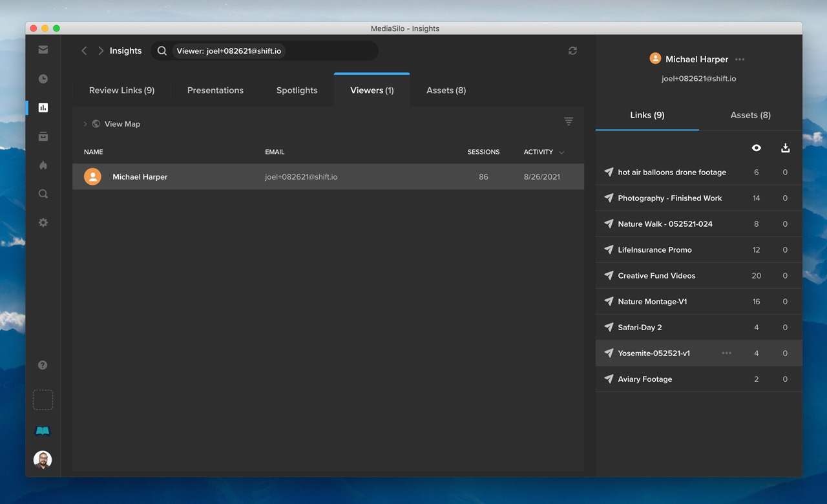Switch to the Assets (8) tab on the right
This screenshot has height=504, width=827.
[749, 115]
